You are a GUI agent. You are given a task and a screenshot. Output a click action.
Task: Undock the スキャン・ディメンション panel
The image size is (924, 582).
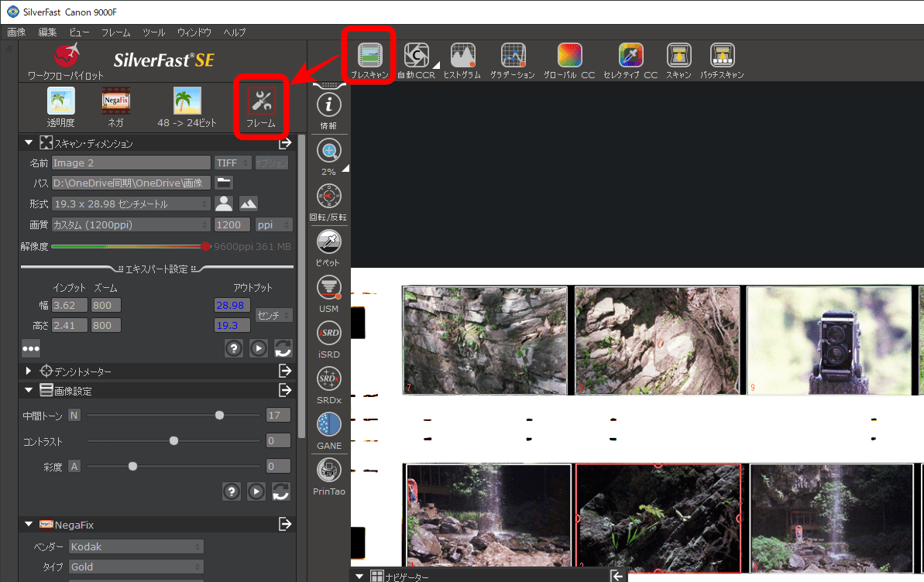click(x=285, y=143)
